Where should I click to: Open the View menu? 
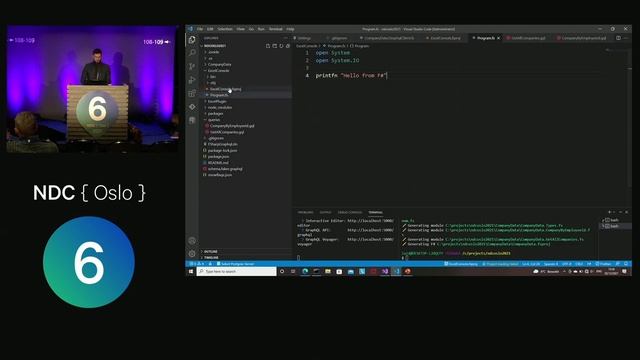coord(241,29)
